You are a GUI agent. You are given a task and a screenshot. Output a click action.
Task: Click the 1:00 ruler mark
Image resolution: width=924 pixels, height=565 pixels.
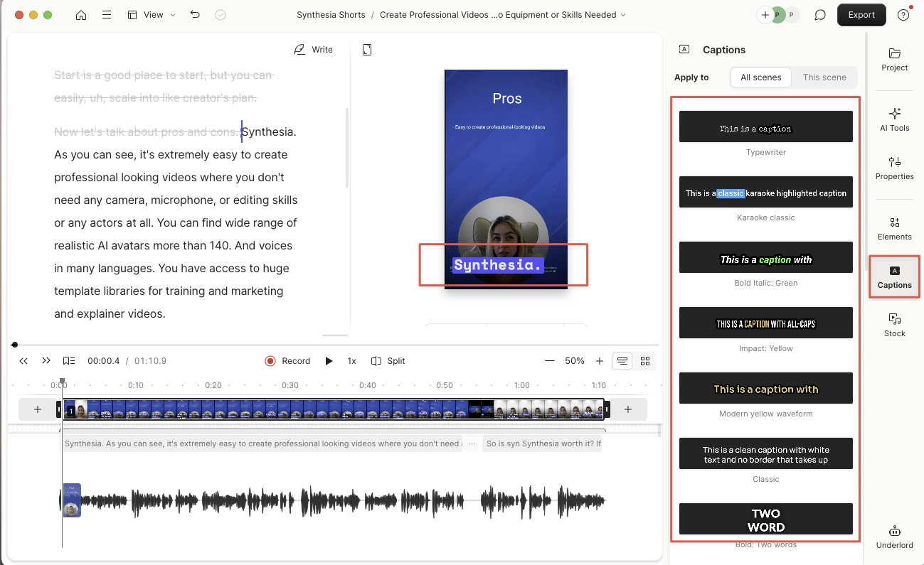(521, 385)
